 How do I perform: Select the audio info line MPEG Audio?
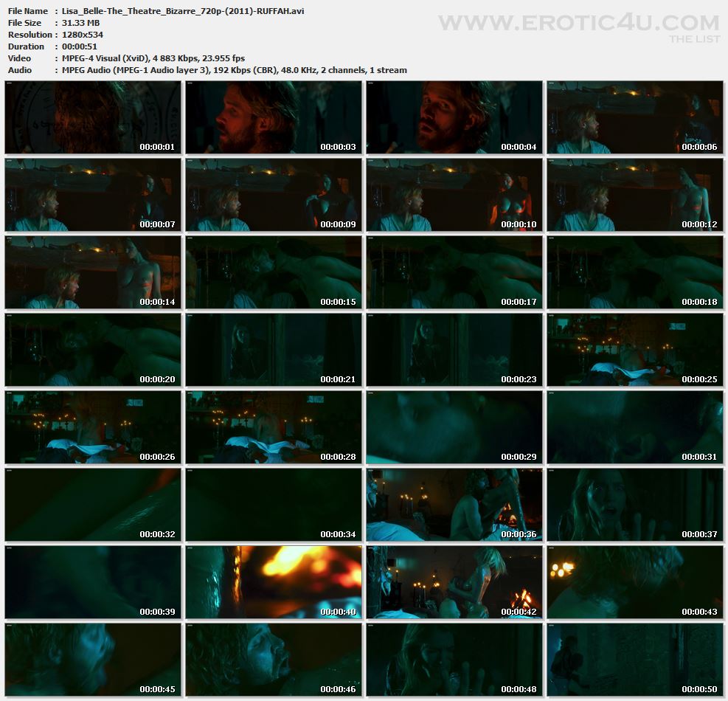(x=235, y=70)
